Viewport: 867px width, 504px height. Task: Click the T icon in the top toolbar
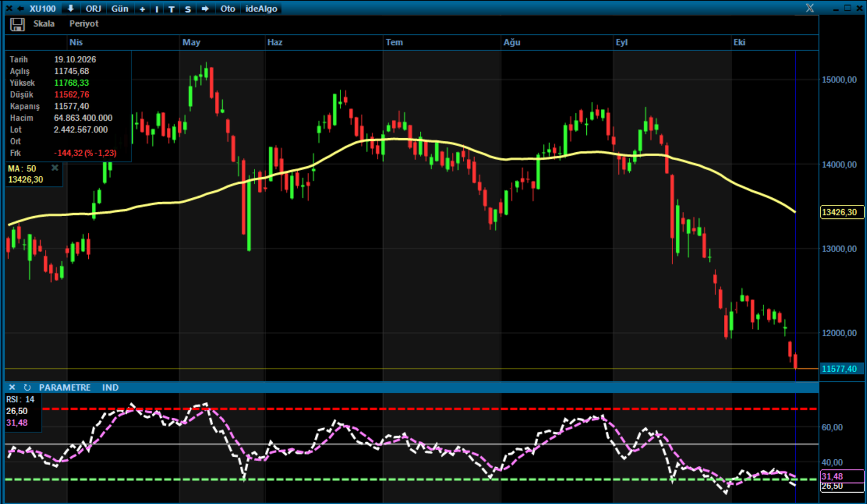coord(171,9)
